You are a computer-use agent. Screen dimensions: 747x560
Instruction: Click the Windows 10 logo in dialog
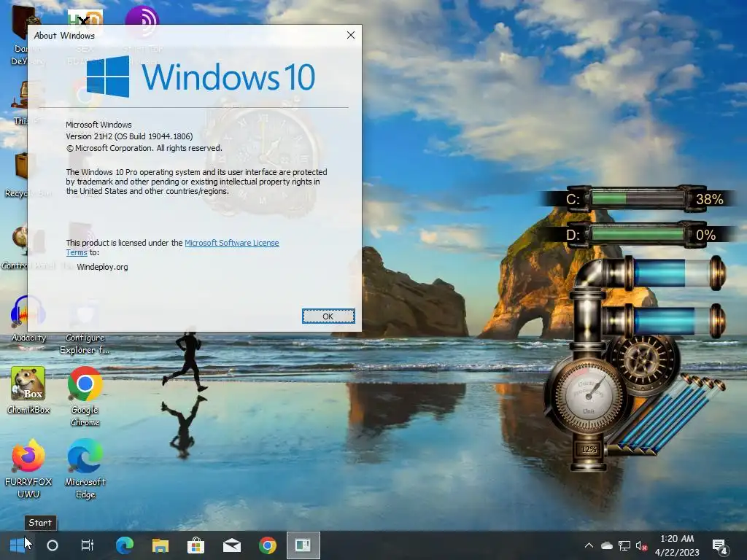tap(201, 77)
